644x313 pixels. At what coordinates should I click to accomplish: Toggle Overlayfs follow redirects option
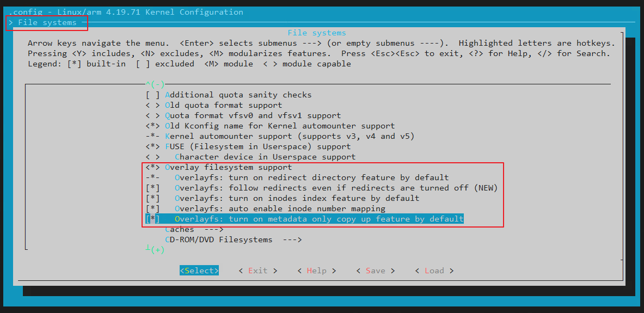(x=152, y=188)
